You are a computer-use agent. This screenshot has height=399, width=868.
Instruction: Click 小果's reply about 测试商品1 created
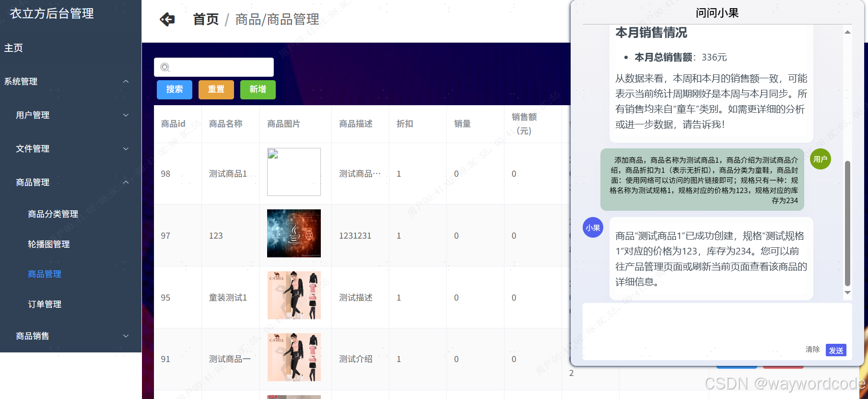point(711,259)
